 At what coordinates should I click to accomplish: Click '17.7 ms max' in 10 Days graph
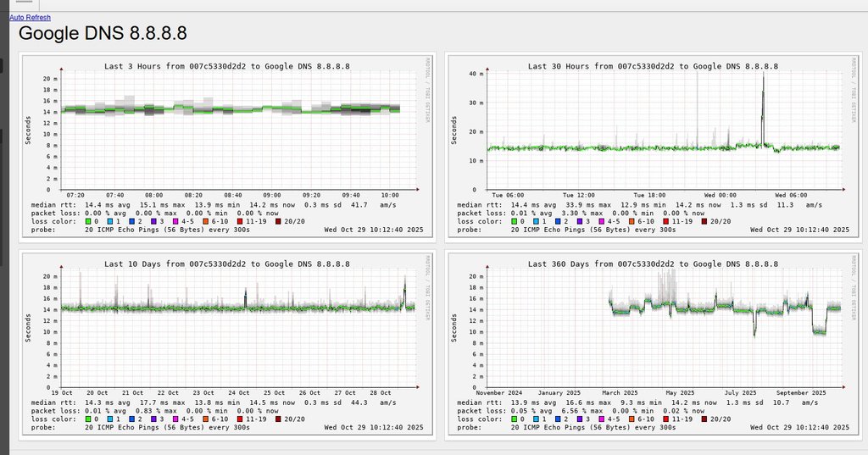pyautogui.click(x=162, y=402)
